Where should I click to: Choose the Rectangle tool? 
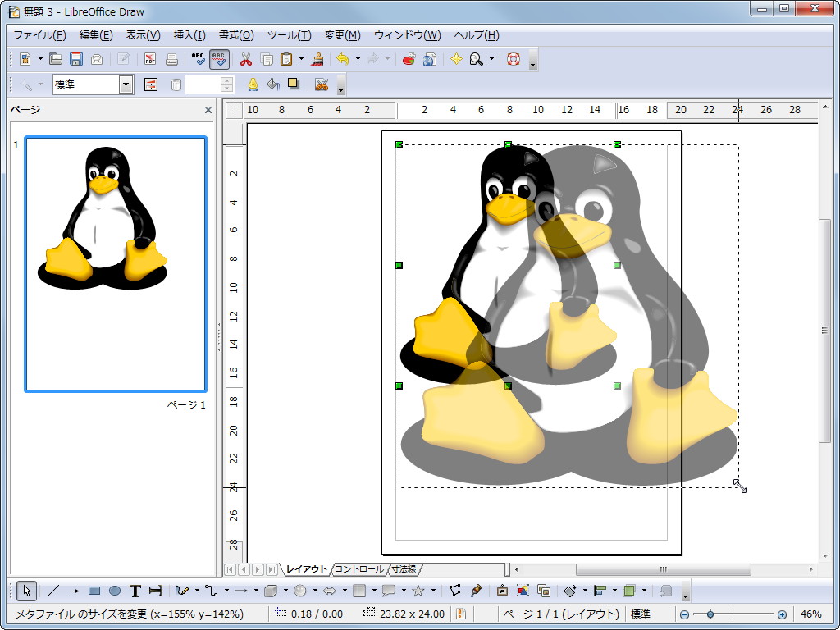point(94,591)
